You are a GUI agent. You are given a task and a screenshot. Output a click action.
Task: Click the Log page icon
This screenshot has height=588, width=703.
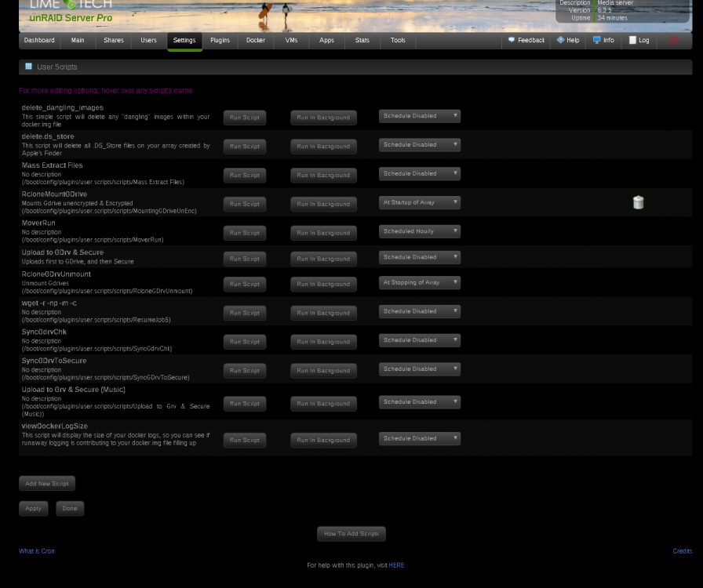[x=632, y=40]
